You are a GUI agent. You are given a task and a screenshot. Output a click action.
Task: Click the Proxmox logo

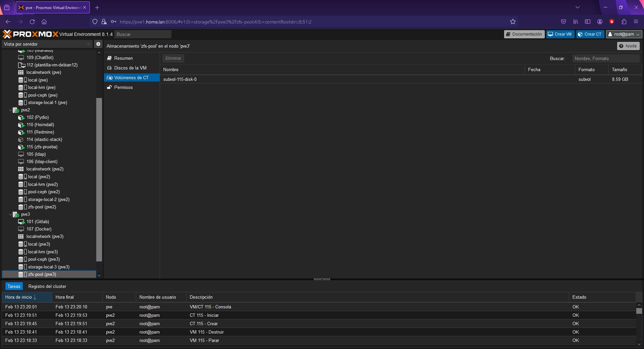coord(30,34)
